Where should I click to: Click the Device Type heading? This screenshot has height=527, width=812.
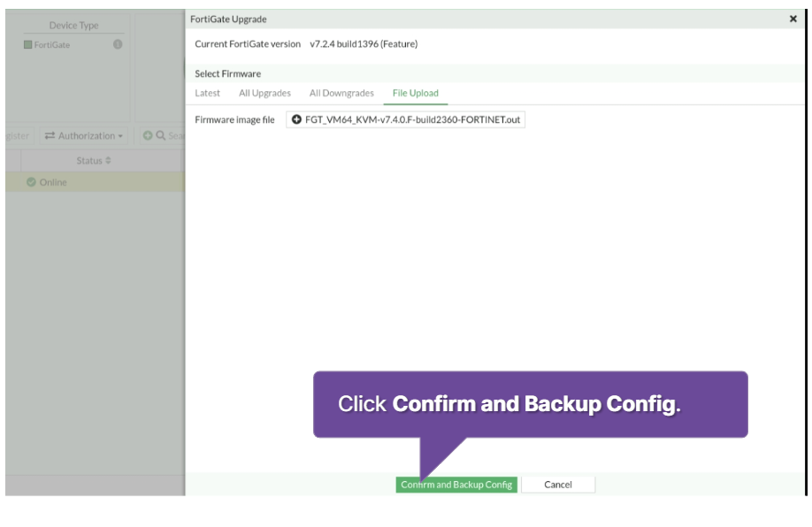tap(73, 26)
